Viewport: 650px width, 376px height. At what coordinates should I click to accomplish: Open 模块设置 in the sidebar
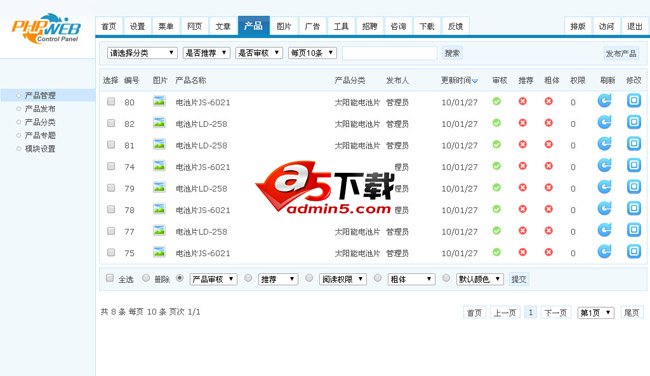[39, 148]
